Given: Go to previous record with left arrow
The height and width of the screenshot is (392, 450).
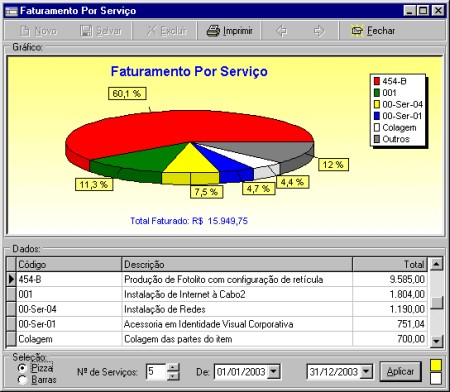Looking at the screenshot, I should [x=282, y=31].
